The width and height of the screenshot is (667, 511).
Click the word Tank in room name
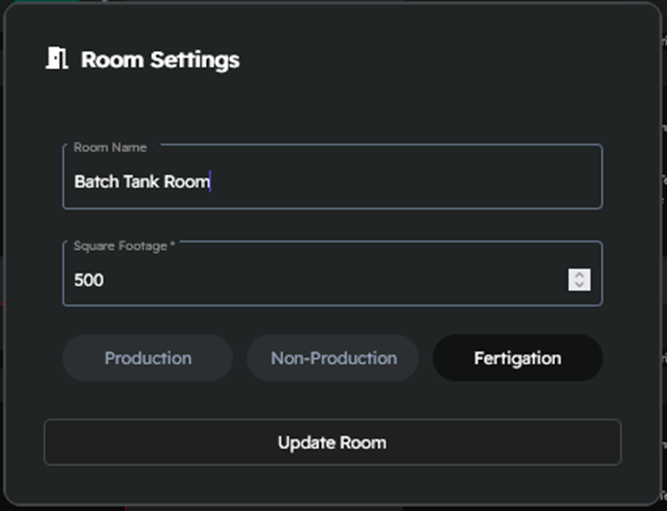point(140,182)
